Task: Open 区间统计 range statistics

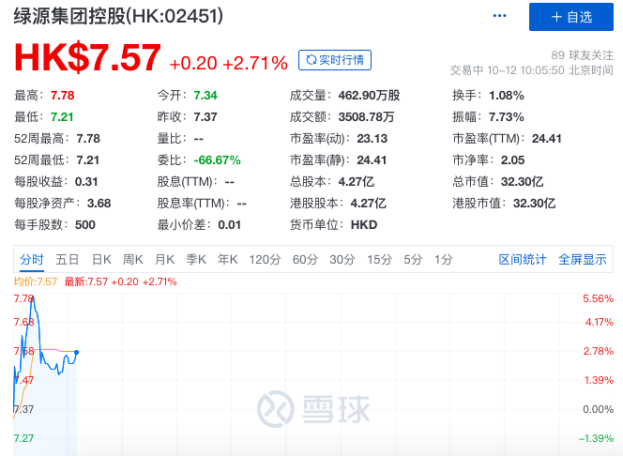Action: [522, 260]
